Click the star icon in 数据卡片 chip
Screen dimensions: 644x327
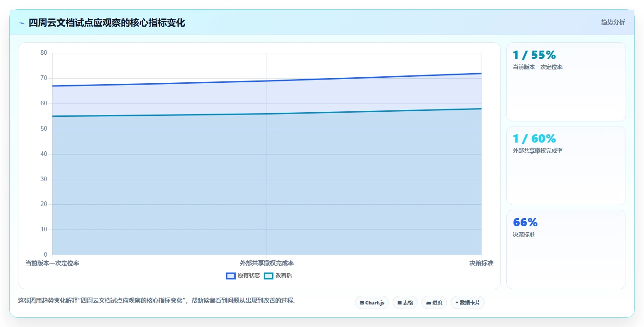click(x=457, y=303)
